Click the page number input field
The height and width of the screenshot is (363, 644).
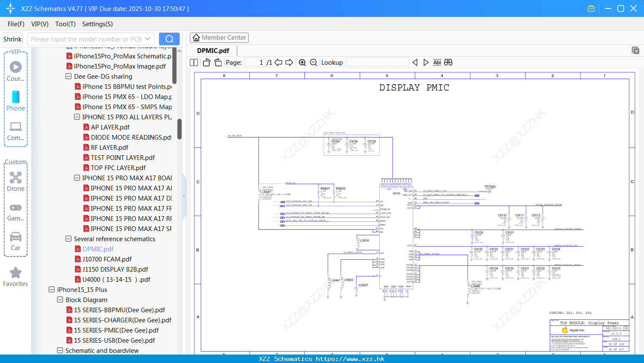click(x=255, y=62)
